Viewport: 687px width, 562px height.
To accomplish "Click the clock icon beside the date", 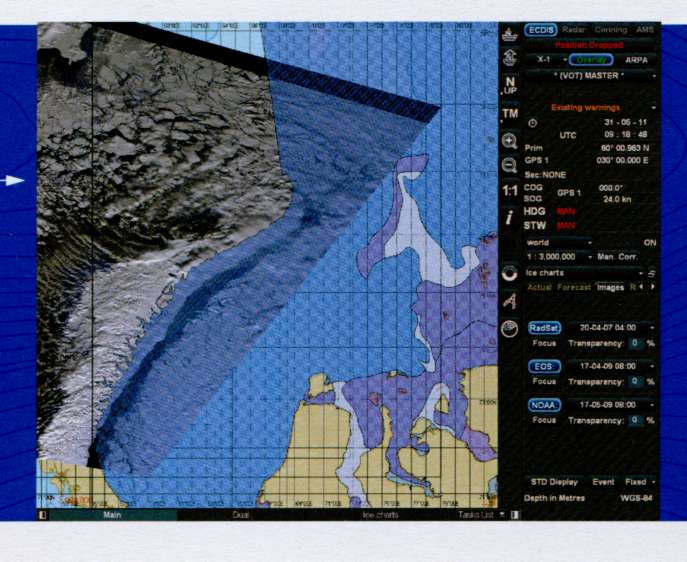I will click(x=533, y=123).
